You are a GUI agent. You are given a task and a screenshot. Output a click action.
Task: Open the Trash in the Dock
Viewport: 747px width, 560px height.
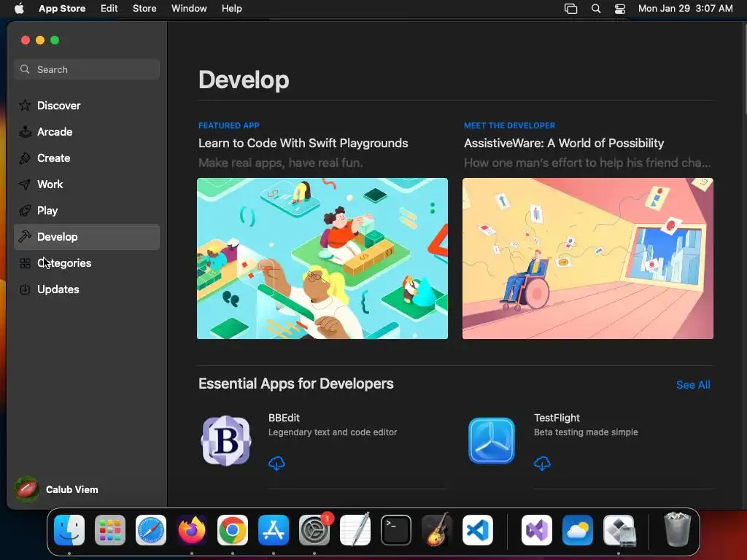(x=677, y=529)
